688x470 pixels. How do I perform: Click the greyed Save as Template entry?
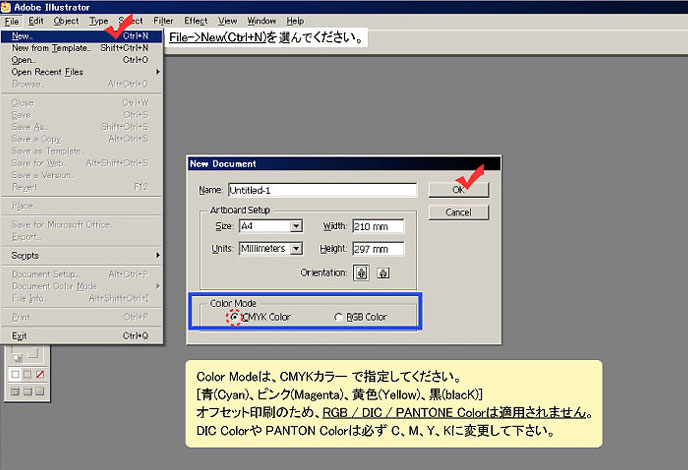(82, 151)
